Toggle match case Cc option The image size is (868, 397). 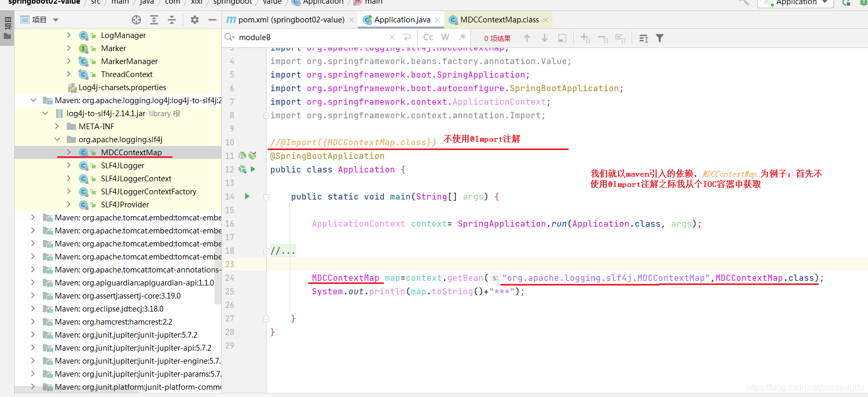[x=428, y=38]
